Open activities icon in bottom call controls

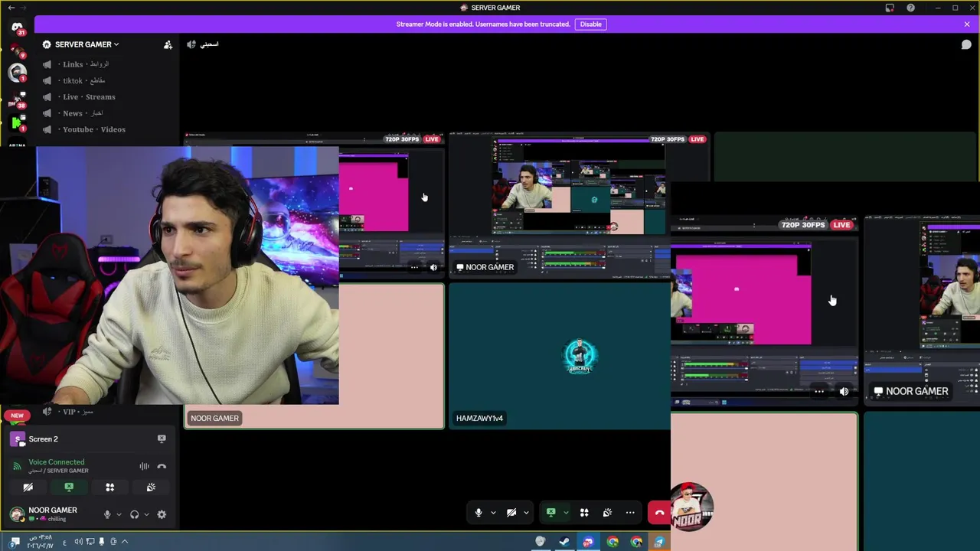click(x=584, y=513)
